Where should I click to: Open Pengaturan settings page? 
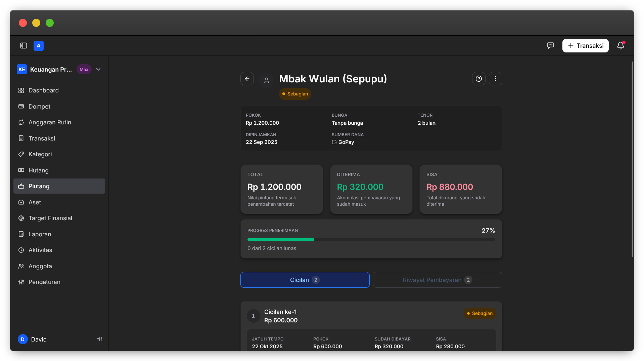pyautogui.click(x=59, y=282)
